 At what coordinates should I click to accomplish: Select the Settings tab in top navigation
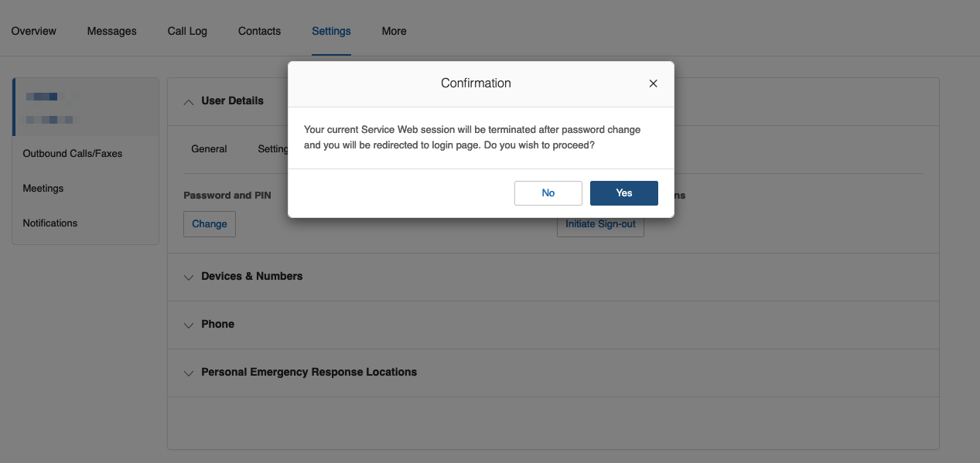[x=331, y=32]
